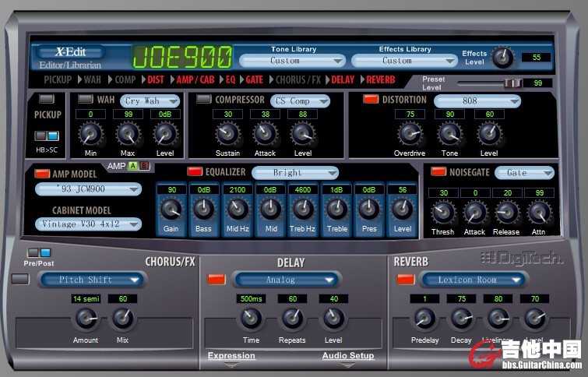Click the Distortion Overdrive knob
Viewport: 588px width, 377px height.
410,133
